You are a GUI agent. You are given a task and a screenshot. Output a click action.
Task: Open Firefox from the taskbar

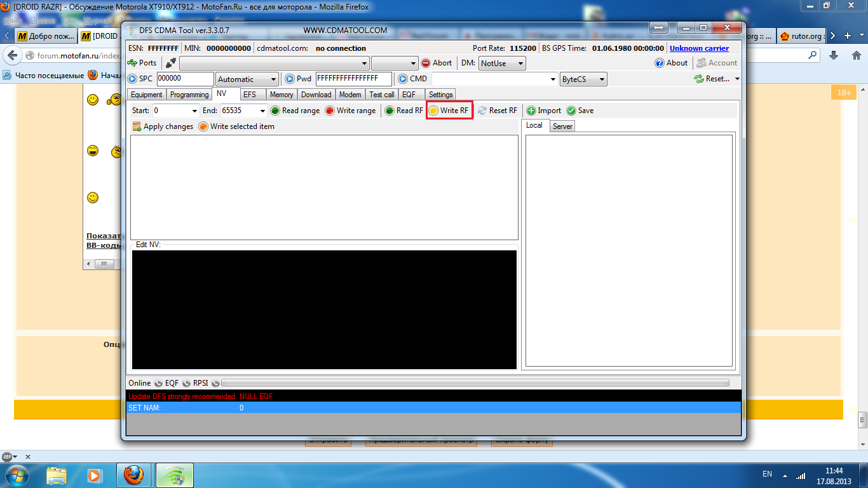coord(134,475)
